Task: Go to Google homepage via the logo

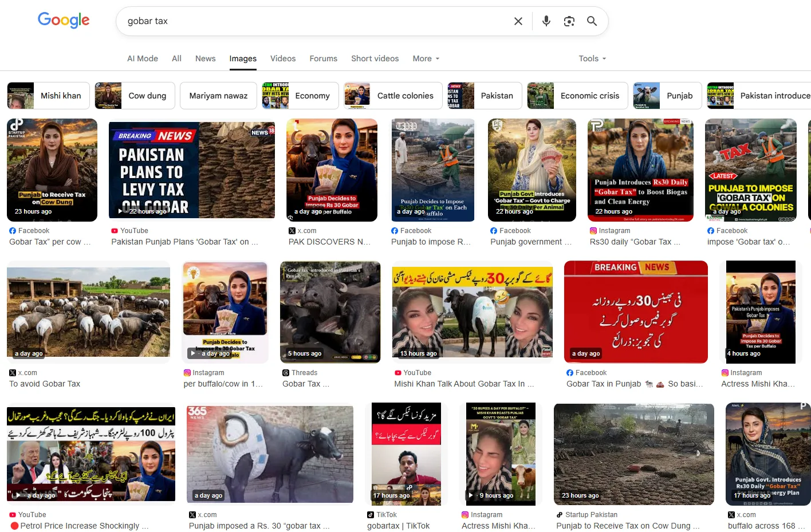Action: pos(64,21)
